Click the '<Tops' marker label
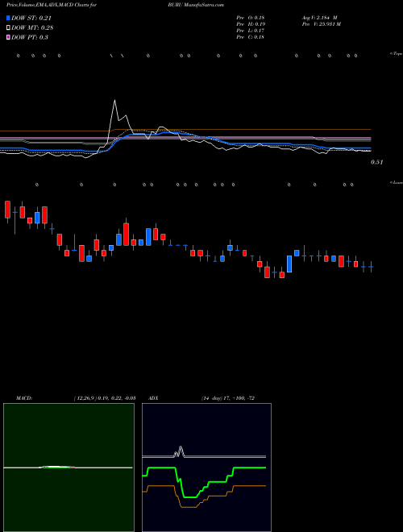 (396, 54)
